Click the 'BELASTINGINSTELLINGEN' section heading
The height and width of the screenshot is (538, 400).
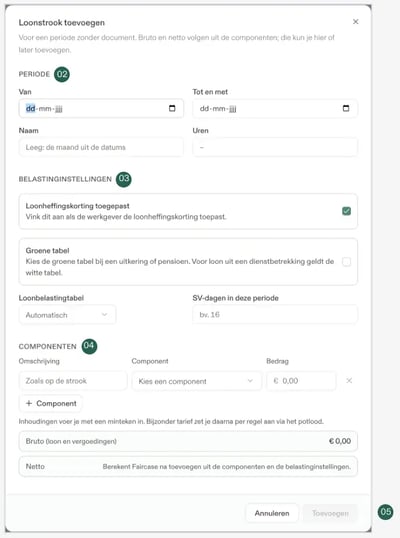65,179
